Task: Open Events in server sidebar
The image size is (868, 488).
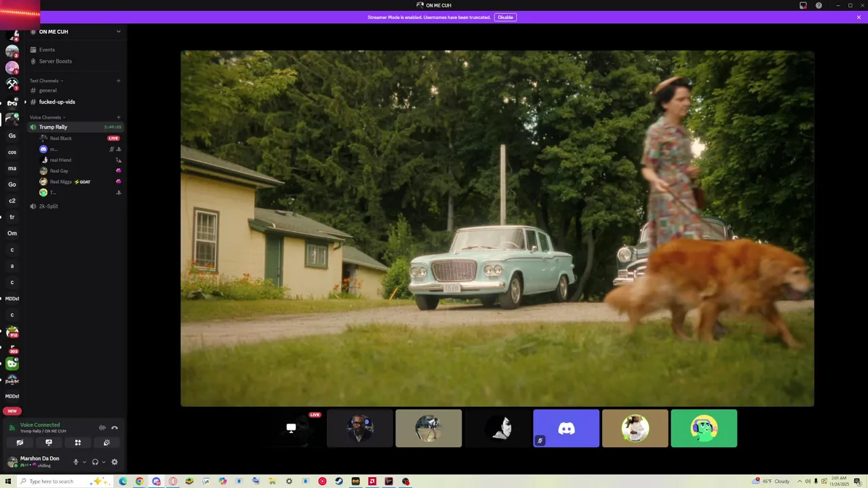Action: (x=47, y=49)
